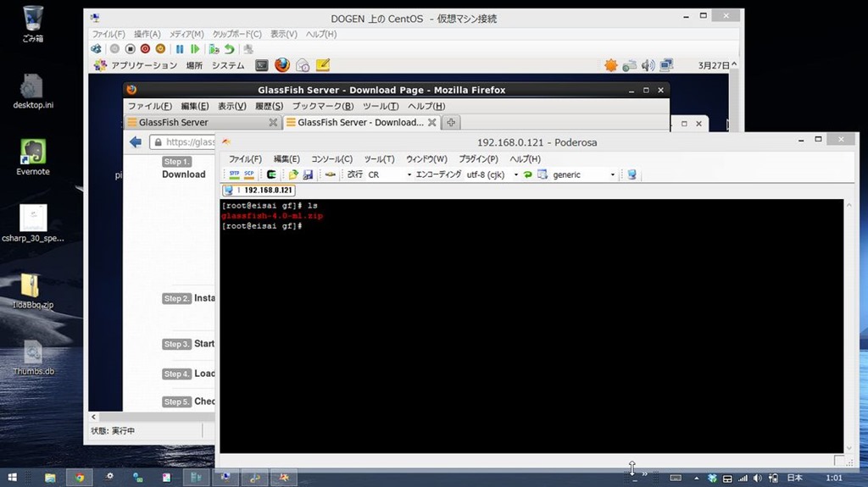Viewport: 868px width, 487px height.
Task: Click the SCP button in Poderosa toolbar
Action: point(249,174)
